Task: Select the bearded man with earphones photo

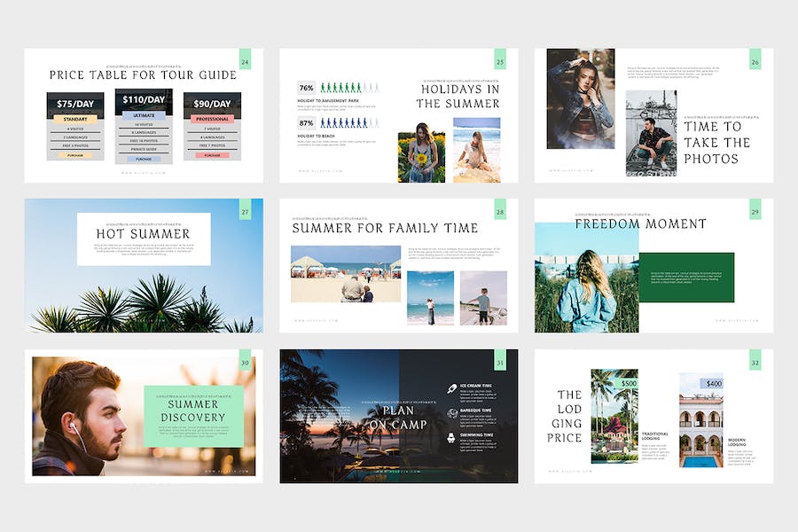Action: 144,416
